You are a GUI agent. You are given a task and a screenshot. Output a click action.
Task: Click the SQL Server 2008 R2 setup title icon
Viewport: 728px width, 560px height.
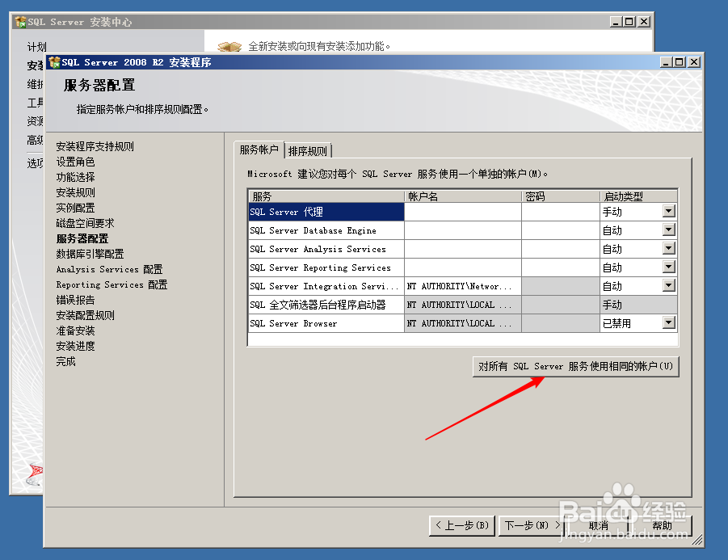(x=54, y=62)
